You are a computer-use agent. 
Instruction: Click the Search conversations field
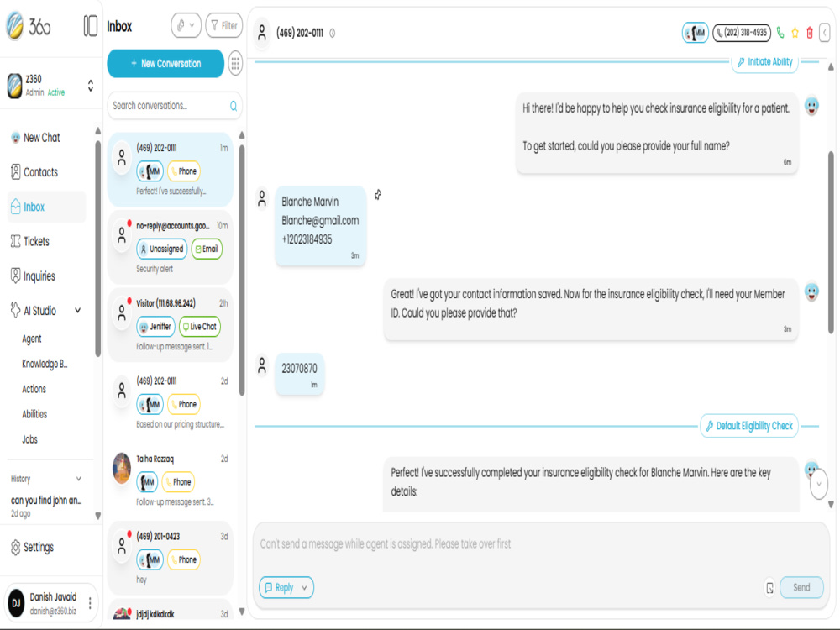(x=175, y=106)
